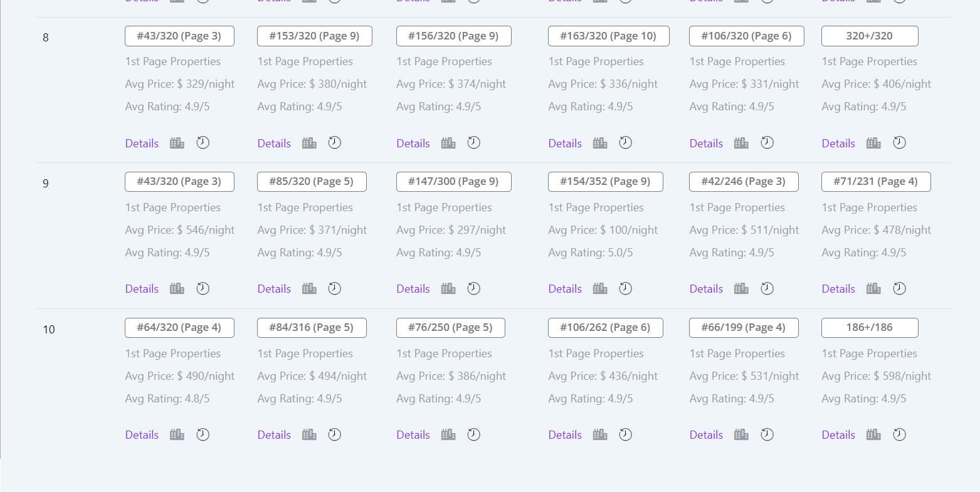
Task: Click building icon in $380/night card
Action: [309, 143]
